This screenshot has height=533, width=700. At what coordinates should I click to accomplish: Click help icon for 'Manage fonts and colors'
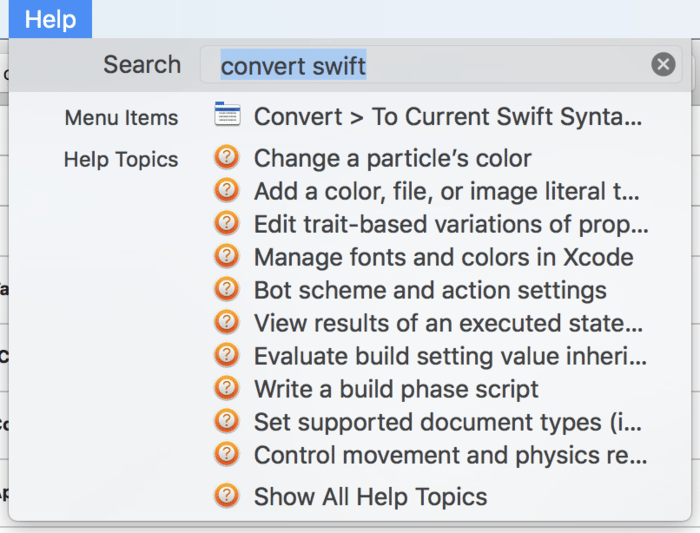pyautogui.click(x=227, y=256)
